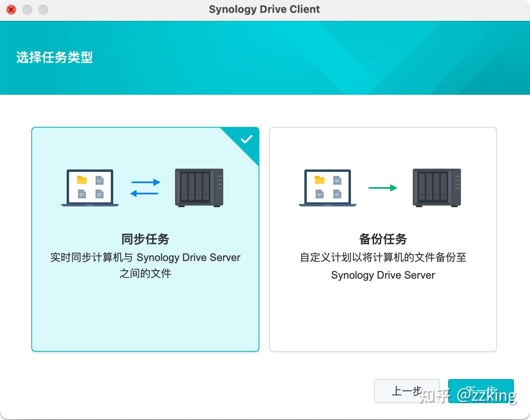530x420 pixels.
Task: Click the 选择任务类型 header banner
Action: [55, 57]
